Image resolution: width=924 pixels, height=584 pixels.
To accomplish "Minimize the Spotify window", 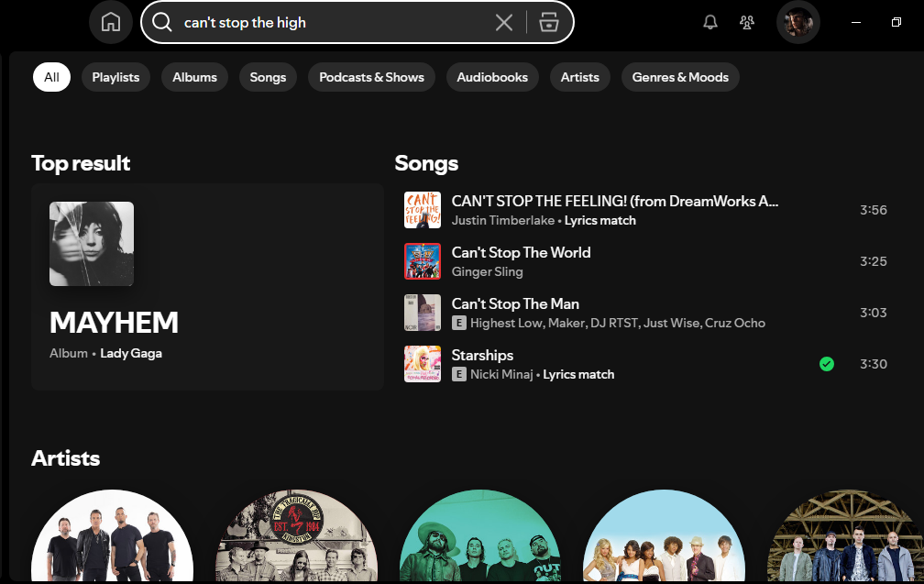I will (856, 22).
